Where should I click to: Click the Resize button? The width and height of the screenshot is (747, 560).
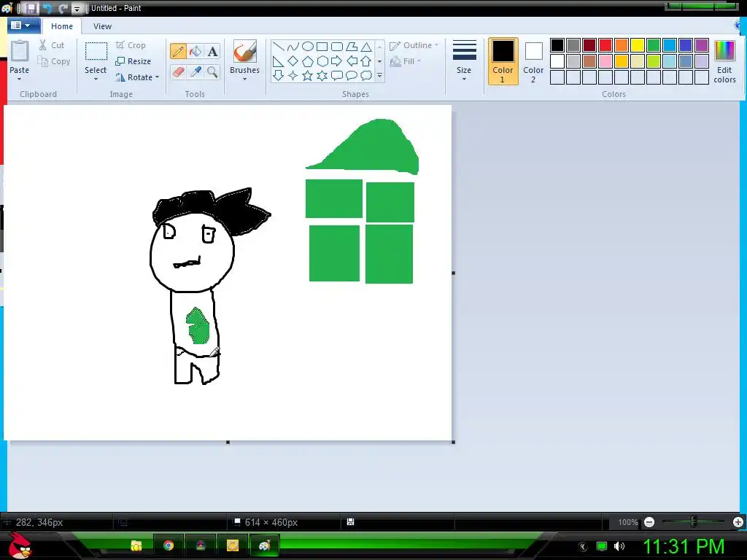tap(133, 61)
